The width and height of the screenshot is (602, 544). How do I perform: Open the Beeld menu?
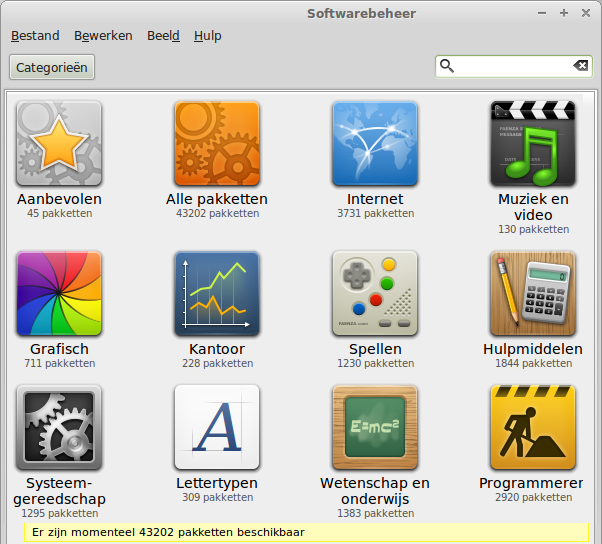pyautogui.click(x=163, y=36)
